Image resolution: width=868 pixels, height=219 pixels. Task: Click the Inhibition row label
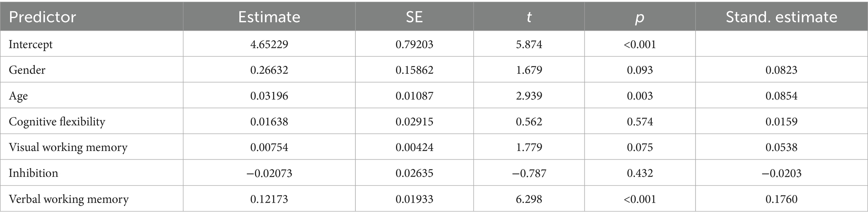coord(33,173)
